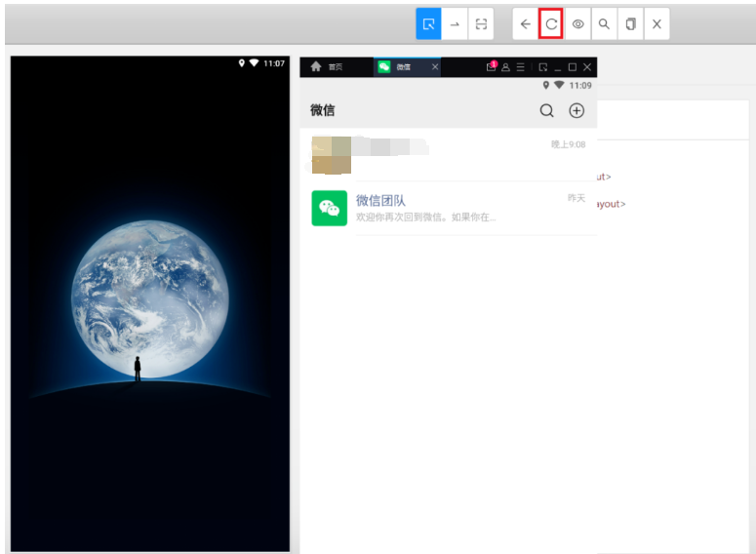756x554 pixels.
Task: Click the 昨天 timestamp in chat list
Action: (x=577, y=198)
